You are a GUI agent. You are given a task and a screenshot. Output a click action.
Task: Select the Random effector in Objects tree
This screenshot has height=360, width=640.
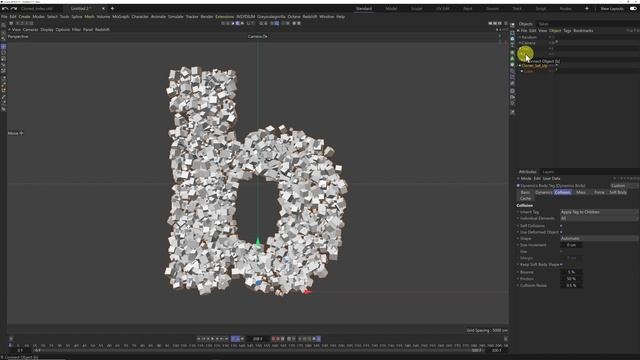pos(529,37)
